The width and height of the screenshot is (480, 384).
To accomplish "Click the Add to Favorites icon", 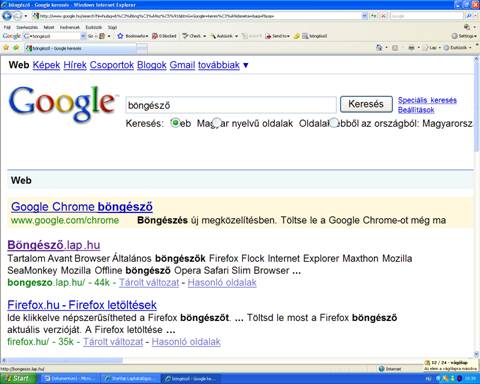I will click(x=16, y=48).
